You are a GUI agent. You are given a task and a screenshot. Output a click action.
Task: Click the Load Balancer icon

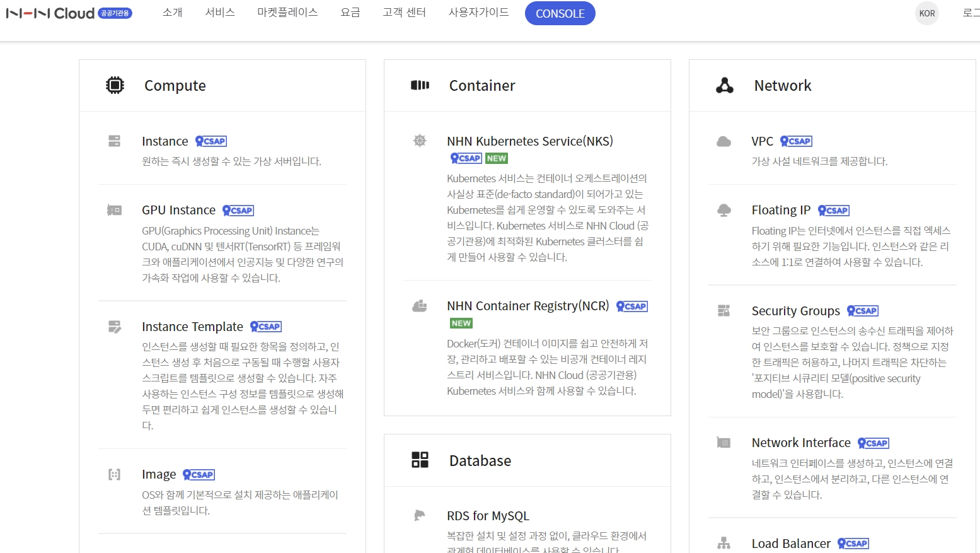point(724,543)
